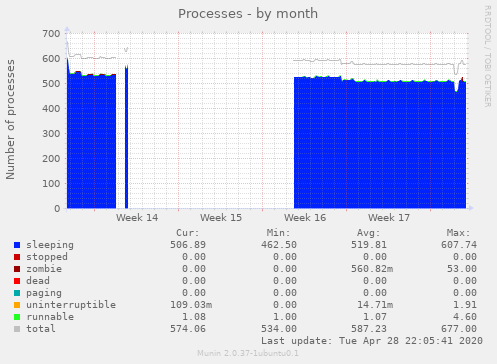The width and height of the screenshot is (497, 364).
Task: Click the 700 y-axis tick label
Action: pyautogui.click(x=51, y=34)
